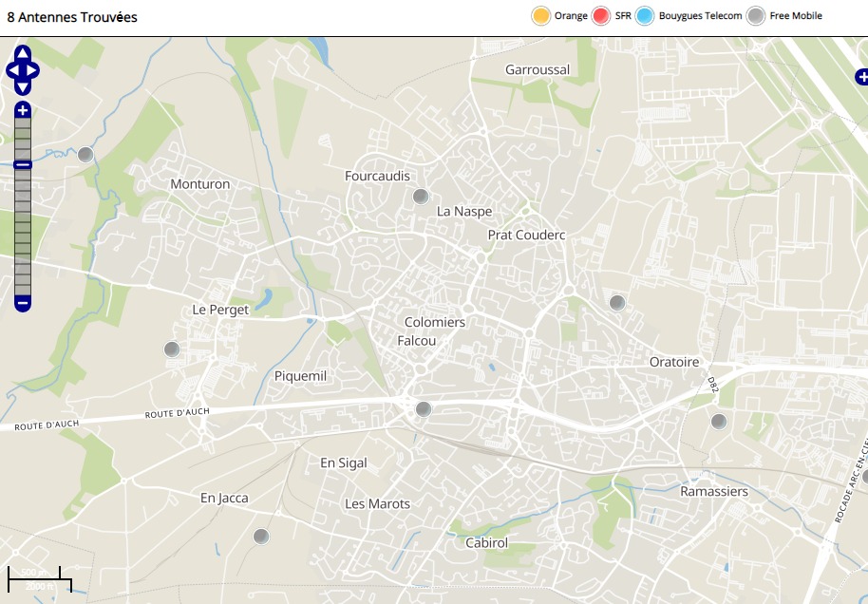Toggle the Free Mobile grey circle
The width and height of the screenshot is (868, 604).
point(756,16)
